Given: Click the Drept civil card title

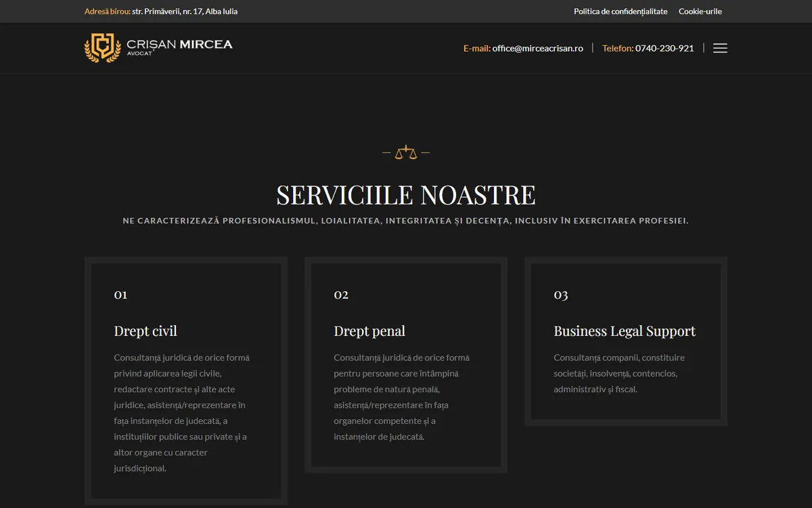Looking at the screenshot, I should click(x=145, y=331).
